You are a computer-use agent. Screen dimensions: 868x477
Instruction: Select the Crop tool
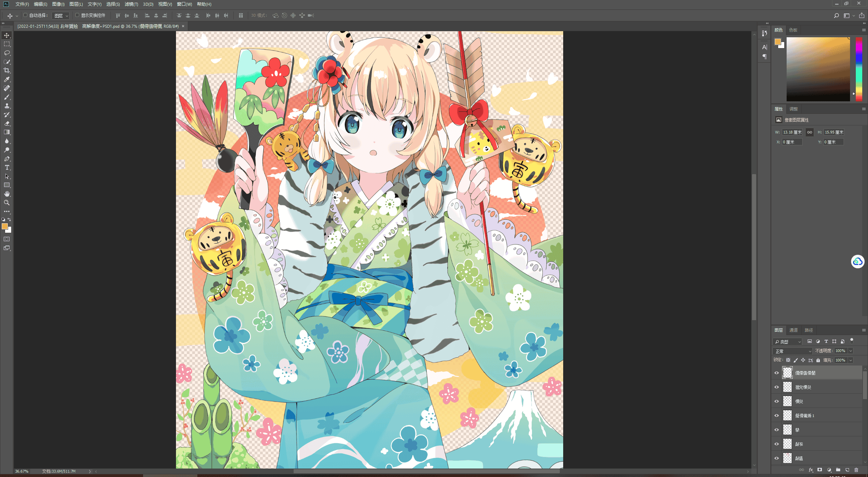tap(7, 70)
